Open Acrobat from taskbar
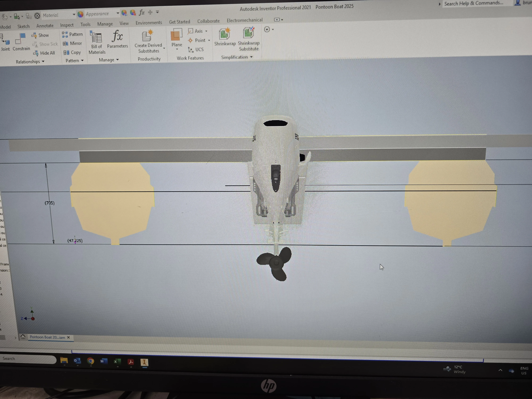532x399 pixels. coord(131,362)
